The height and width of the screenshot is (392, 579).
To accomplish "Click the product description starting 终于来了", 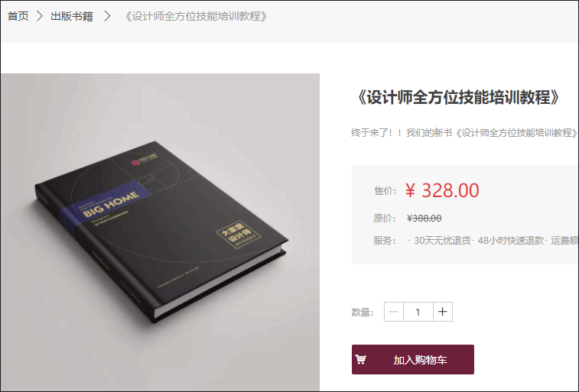I will pyautogui.click(x=464, y=133).
